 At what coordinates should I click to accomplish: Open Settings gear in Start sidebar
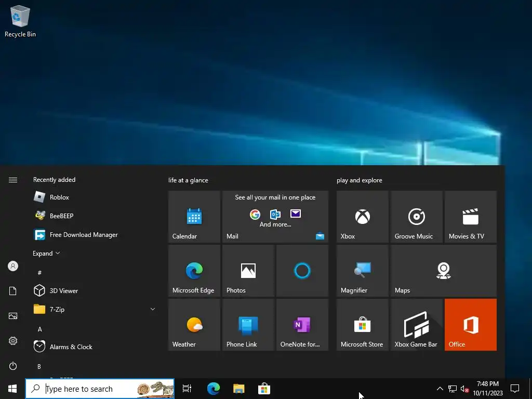click(x=13, y=341)
